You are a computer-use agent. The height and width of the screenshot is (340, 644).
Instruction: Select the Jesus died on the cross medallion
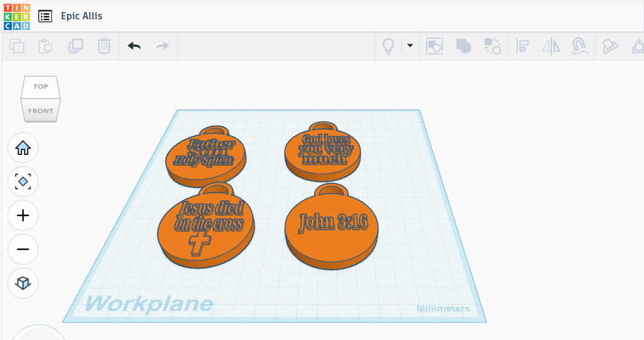coord(206,226)
